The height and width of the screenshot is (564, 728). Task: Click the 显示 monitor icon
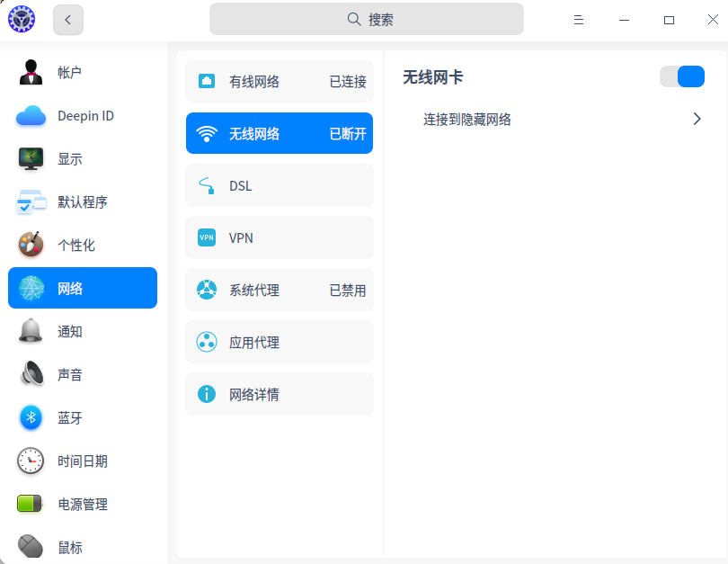(31, 158)
